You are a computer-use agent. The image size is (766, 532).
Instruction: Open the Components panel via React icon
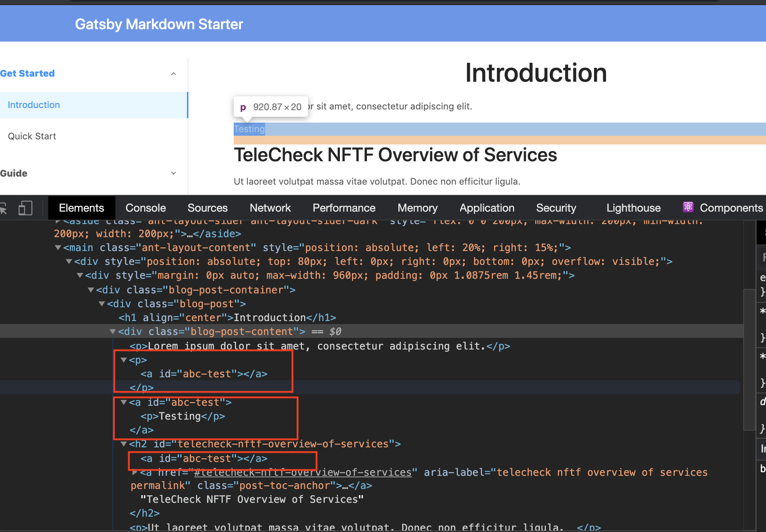(x=688, y=207)
